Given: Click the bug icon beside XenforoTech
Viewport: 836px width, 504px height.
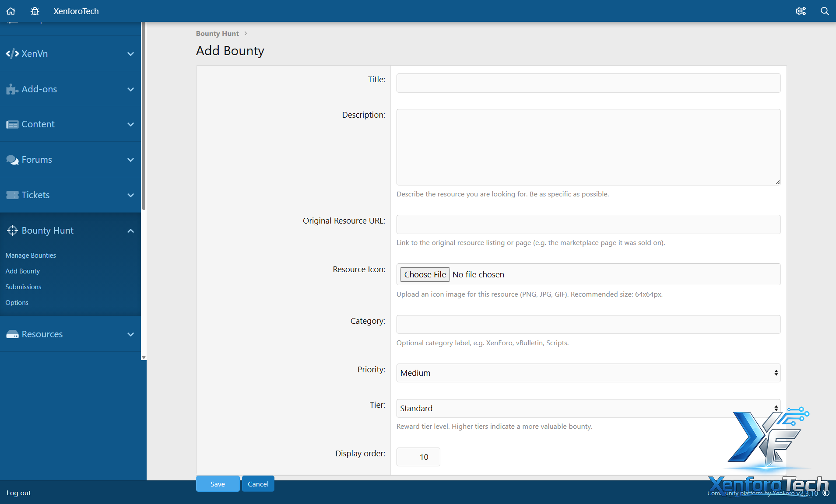Looking at the screenshot, I should [35, 11].
